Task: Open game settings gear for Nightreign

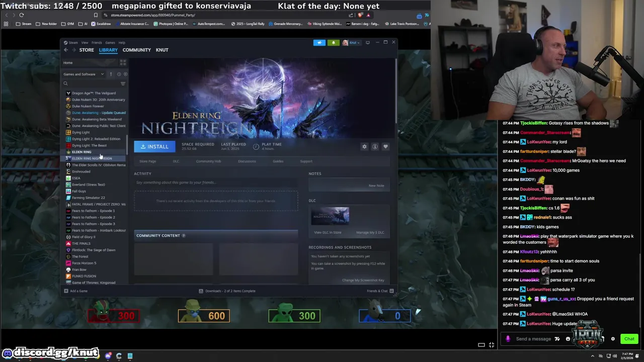Action: 364,147
